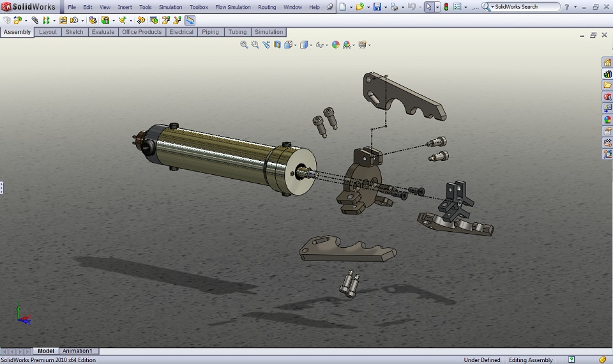Open the File Explorer pane
This screenshot has width=613, height=364.
pyautogui.click(x=607, y=85)
